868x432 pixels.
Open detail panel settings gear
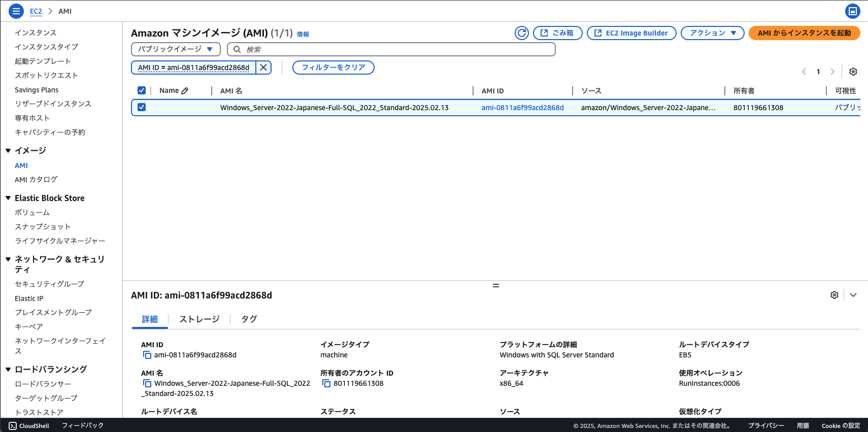pyautogui.click(x=834, y=295)
